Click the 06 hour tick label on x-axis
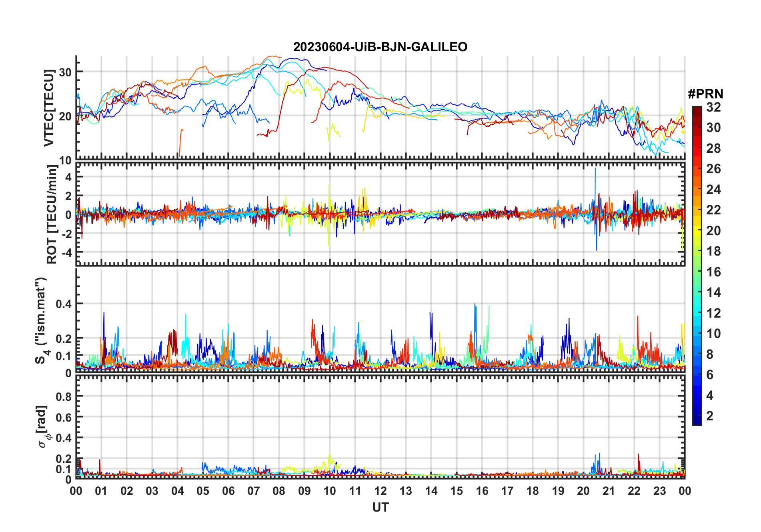This screenshot has height=532, width=761. 228,491
